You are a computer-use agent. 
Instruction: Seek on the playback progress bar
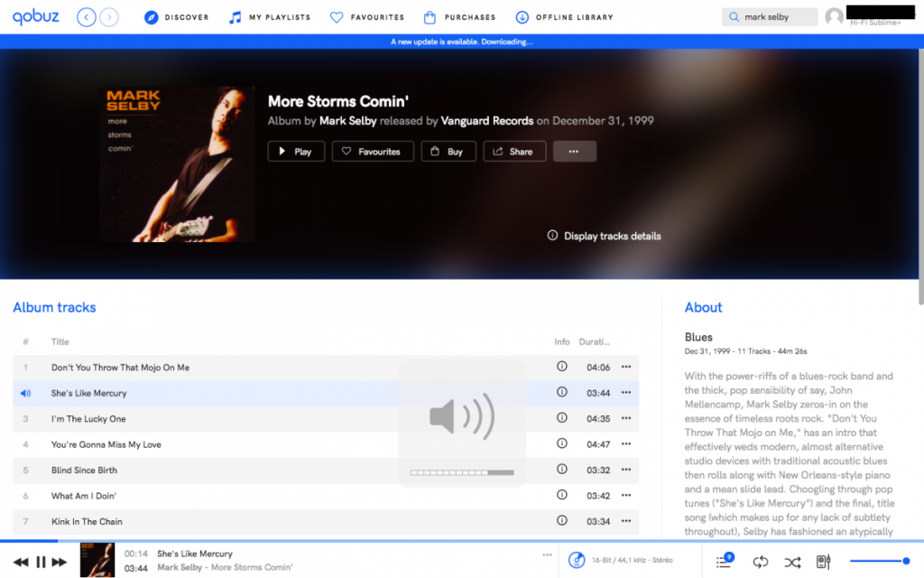click(462, 540)
